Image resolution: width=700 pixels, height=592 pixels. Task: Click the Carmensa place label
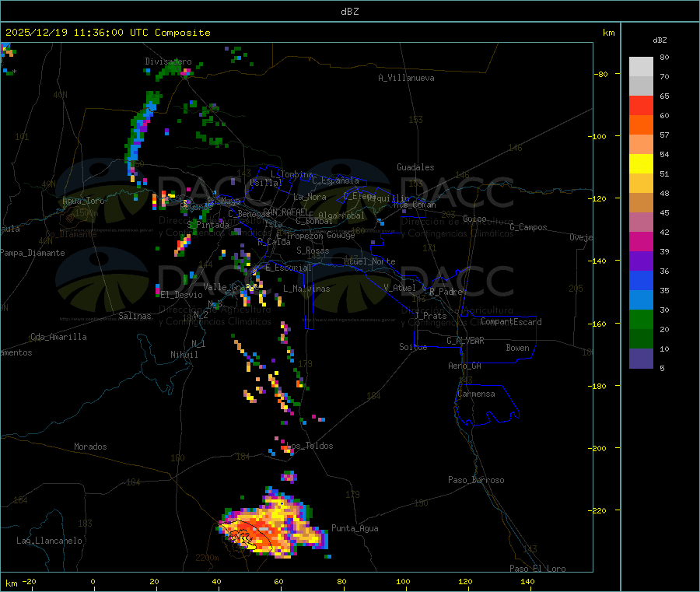(476, 394)
